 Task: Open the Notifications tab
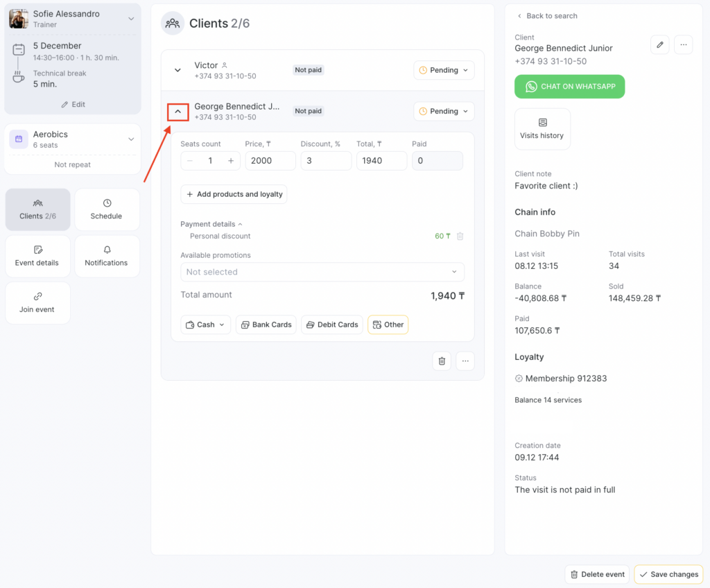[107, 256]
